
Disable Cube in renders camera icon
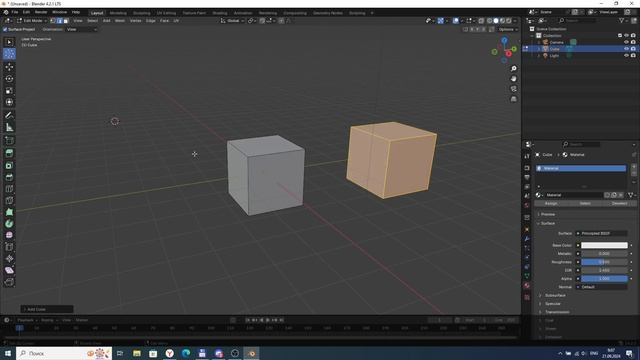tap(633, 49)
